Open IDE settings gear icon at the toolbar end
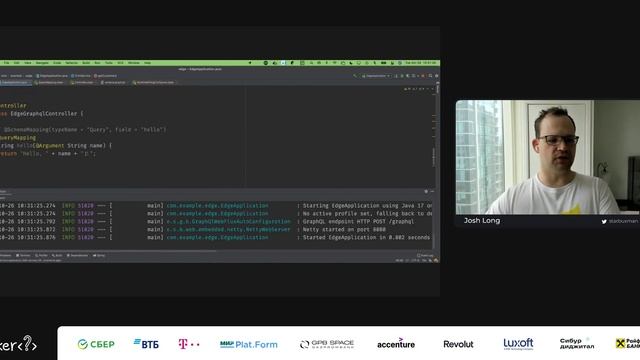 pos(436,76)
